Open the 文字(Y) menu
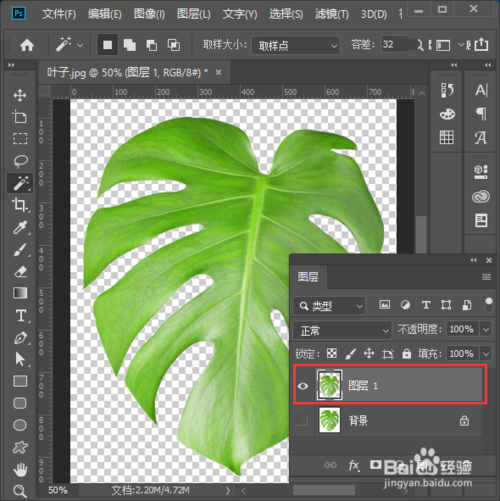500x501 pixels. 240,14
